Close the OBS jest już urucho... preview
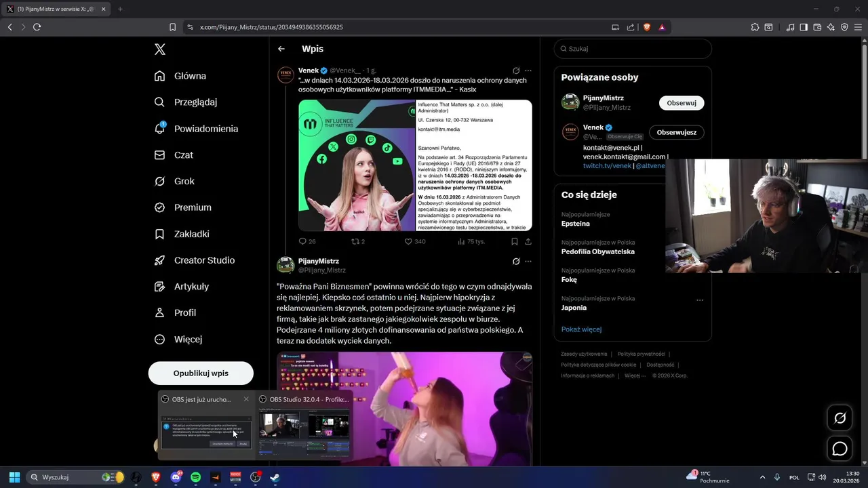 pyautogui.click(x=246, y=399)
